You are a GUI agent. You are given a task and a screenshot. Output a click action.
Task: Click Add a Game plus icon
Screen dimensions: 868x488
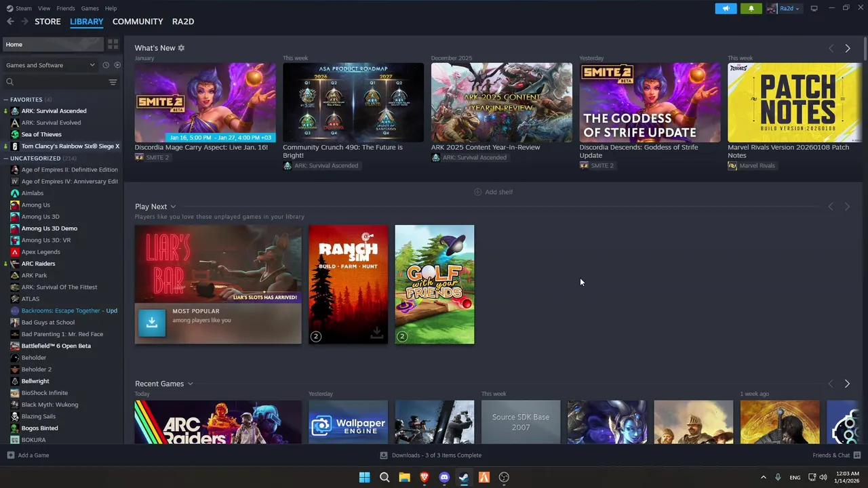click(x=10, y=455)
